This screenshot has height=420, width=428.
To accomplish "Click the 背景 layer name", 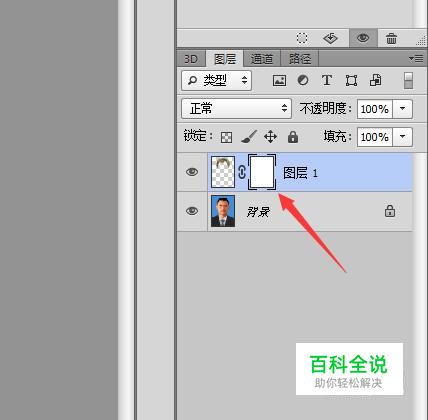I will pyautogui.click(x=258, y=211).
